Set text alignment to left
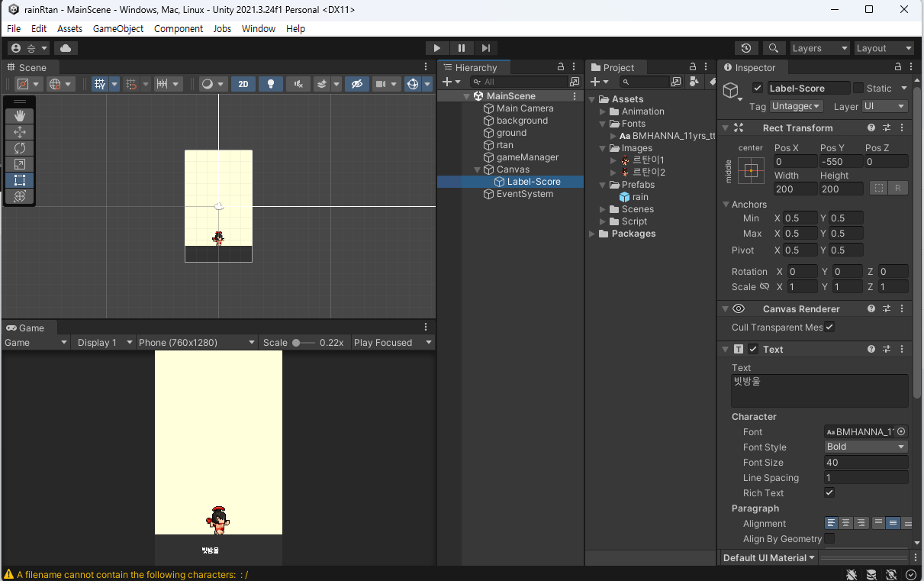The image size is (924, 581). tap(832, 524)
